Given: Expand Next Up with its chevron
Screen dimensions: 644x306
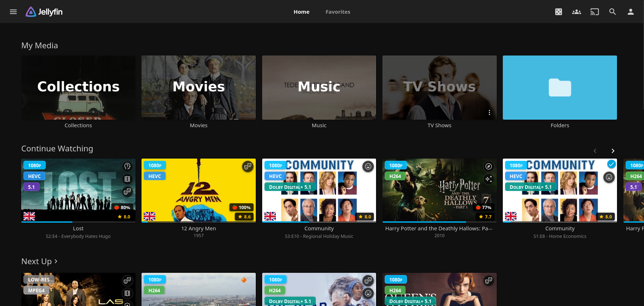Looking at the screenshot, I should coord(56,261).
